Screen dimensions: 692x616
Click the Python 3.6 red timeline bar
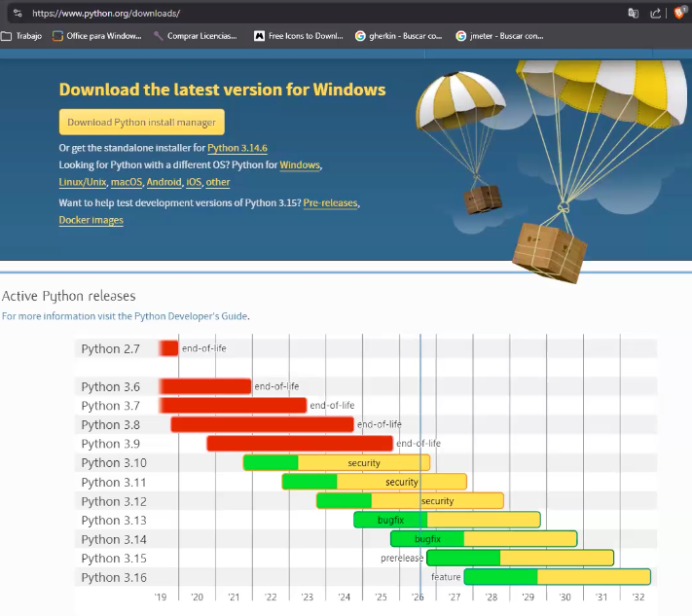pos(205,386)
